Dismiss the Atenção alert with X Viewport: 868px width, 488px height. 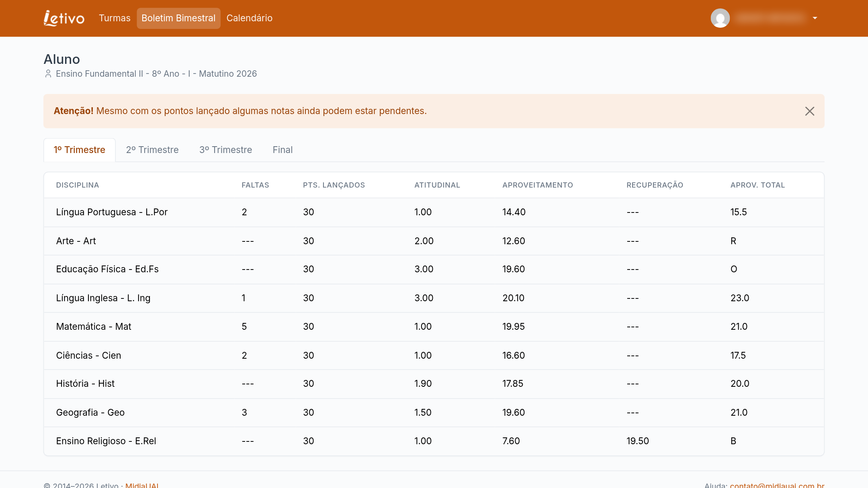coord(810,111)
